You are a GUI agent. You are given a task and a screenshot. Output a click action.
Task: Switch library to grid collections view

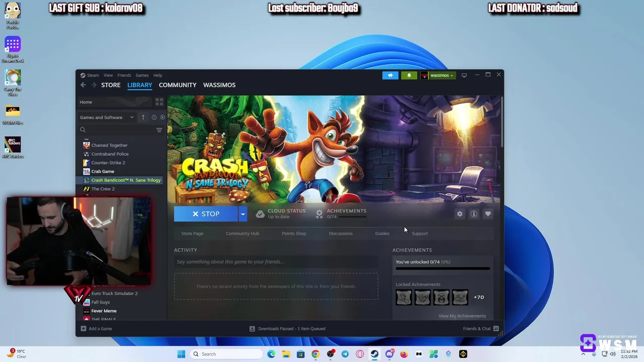click(x=159, y=102)
